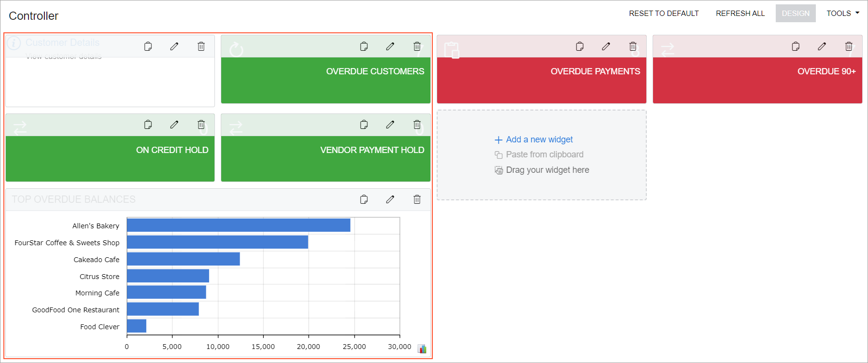This screenshot has width=868, height=363.
Task: Select Paste from clipboard option
Action: (544, 154)
